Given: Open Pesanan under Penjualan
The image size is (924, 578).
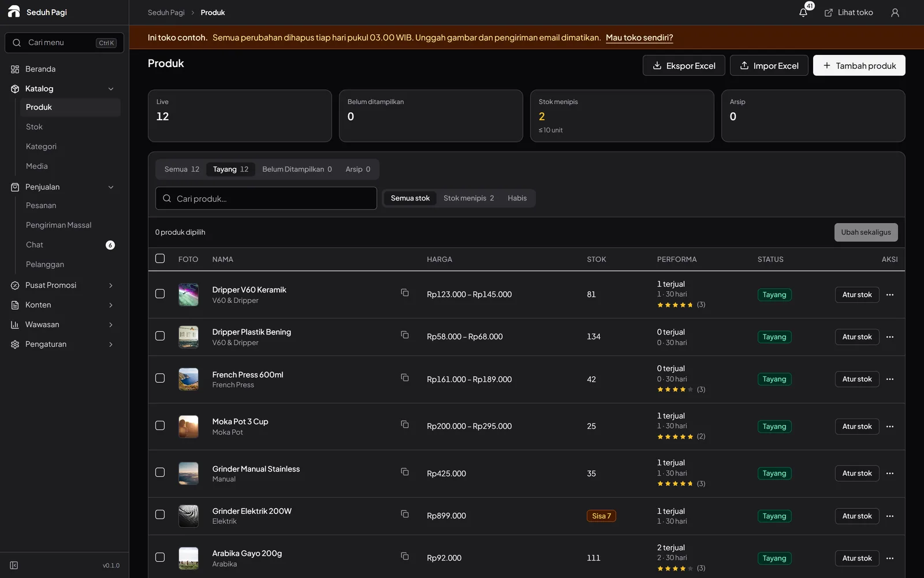Looking at the screenshot, I should click(69, 205).
